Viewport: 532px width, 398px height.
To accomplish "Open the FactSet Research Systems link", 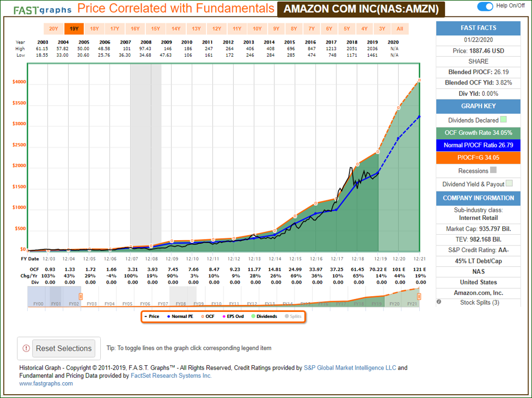I will (x=170, y=376).
